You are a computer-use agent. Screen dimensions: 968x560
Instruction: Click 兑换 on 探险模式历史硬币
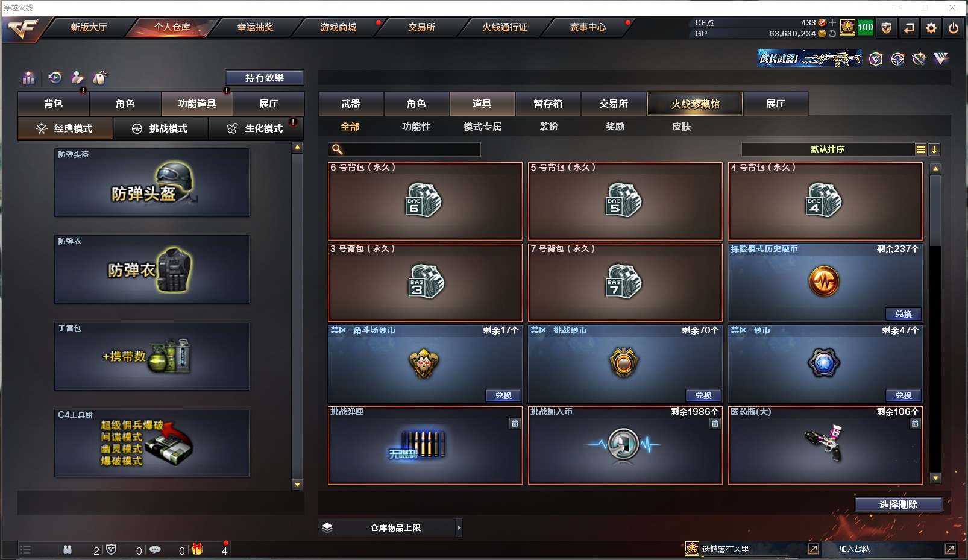tap(903, 314)
